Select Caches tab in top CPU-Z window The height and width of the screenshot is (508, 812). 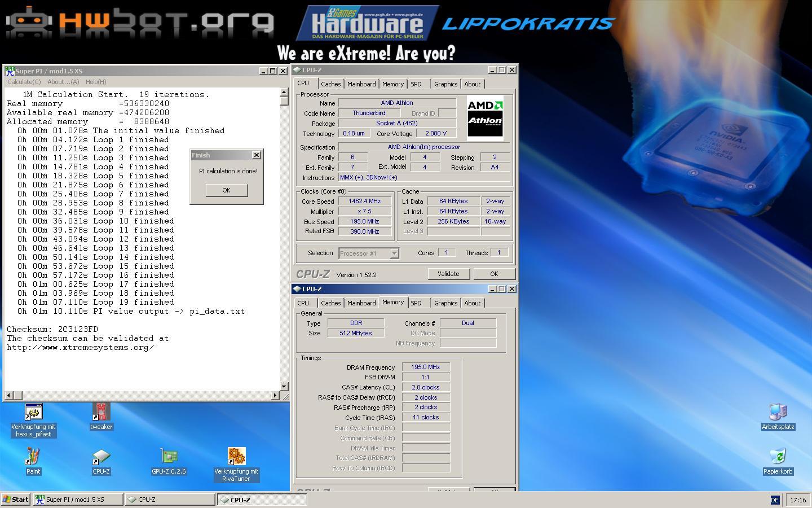331,84
